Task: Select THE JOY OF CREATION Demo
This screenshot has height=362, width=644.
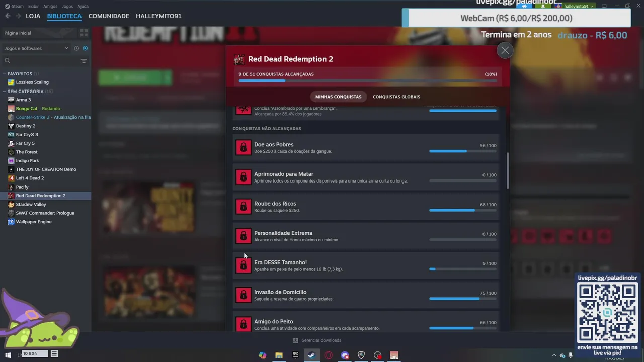Action: (x=46, y=169)
